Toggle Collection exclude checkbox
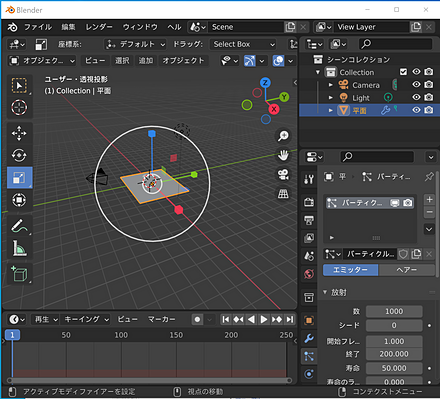This screenshot has height=399, width=440. (x=403, y=72)
